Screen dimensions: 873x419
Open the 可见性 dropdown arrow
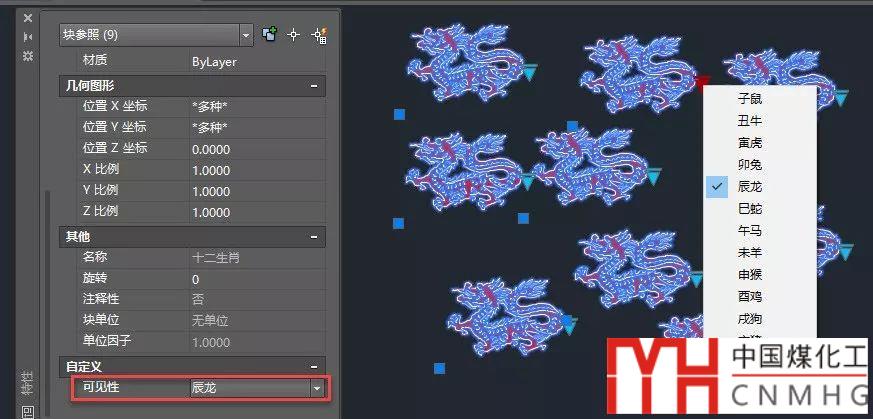coord(317,388)
